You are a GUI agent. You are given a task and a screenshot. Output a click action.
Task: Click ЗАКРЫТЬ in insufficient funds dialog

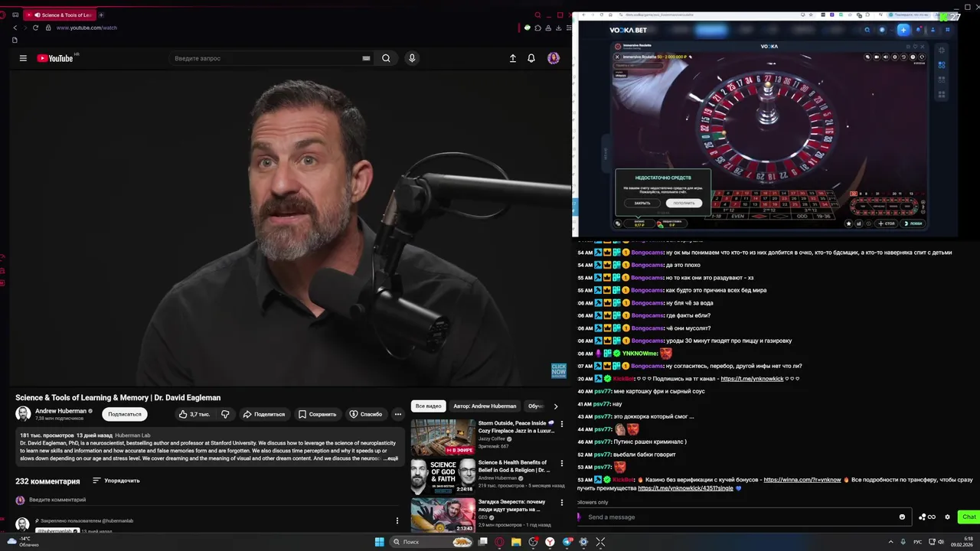(642, 203)
